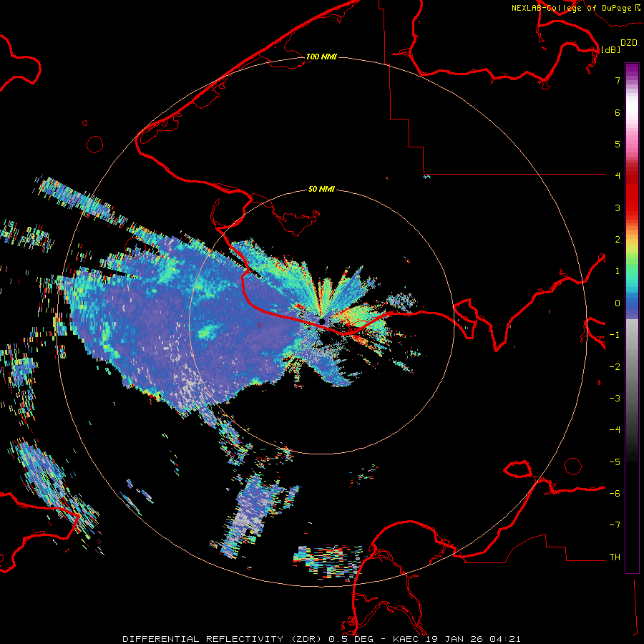The width and height of the screenshot is (644, 644).
Task: Click the -5 value on the color scale
Action: (x=615, y=462)
